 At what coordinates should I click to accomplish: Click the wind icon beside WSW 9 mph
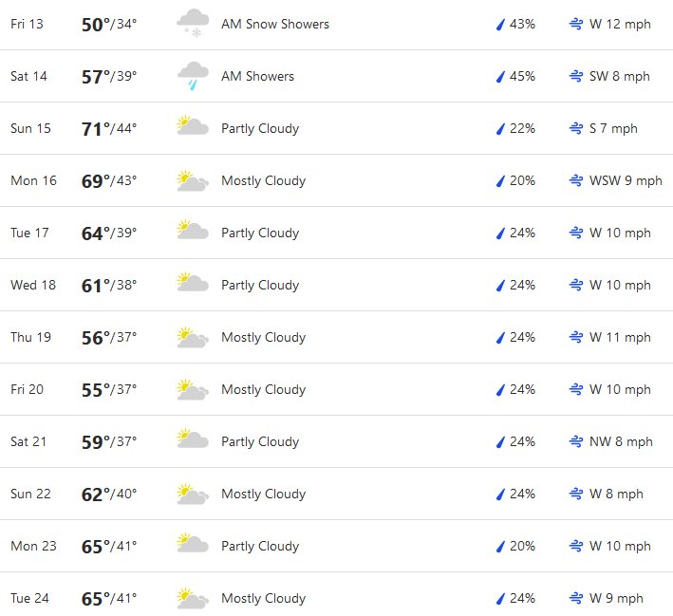(576, 180)
